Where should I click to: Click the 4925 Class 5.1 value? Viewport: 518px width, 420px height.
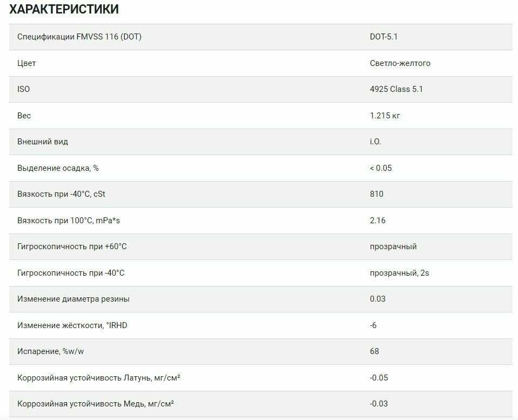point(396,89)
